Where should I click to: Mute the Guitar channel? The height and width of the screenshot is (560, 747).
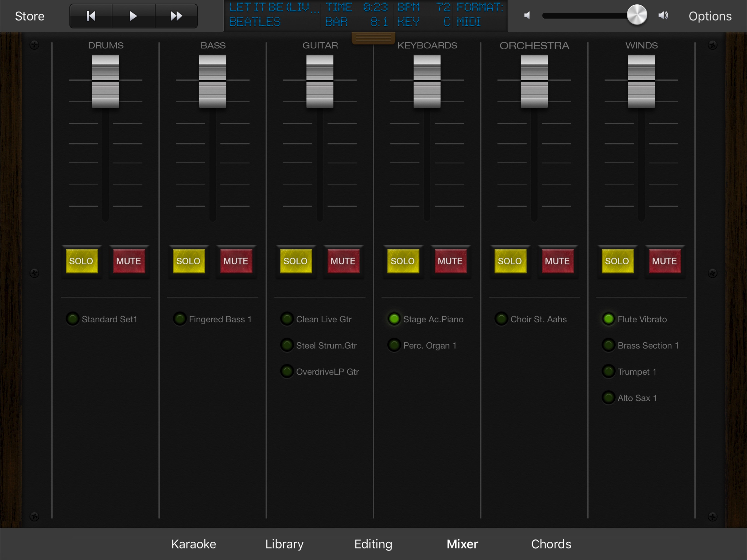pyautogui.click(x=343, y=261)
